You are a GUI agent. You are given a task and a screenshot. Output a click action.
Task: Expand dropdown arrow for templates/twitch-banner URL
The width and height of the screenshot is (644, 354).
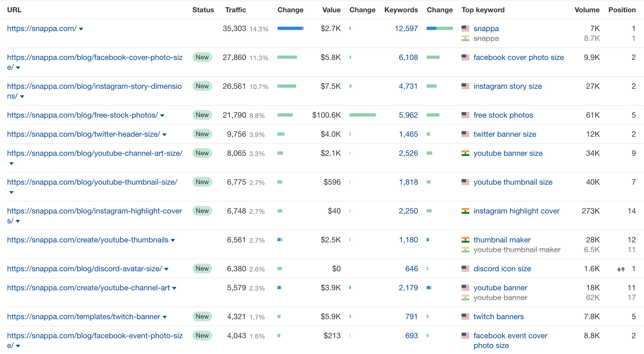point(165,317)
